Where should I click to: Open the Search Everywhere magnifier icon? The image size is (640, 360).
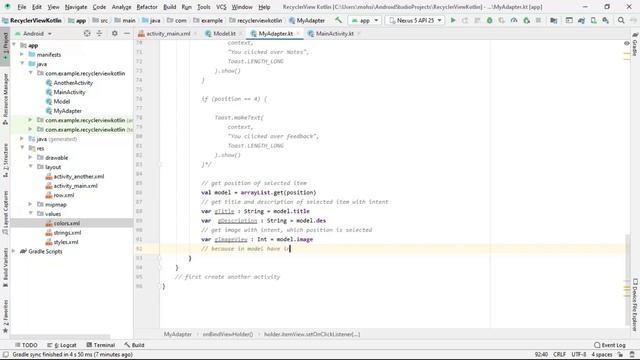tap(621, 20)
